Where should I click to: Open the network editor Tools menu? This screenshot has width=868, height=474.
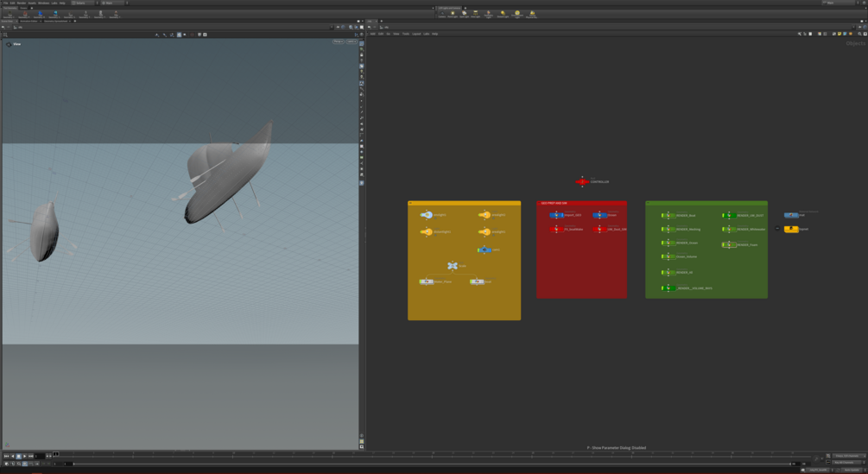[x=406, y=34]
